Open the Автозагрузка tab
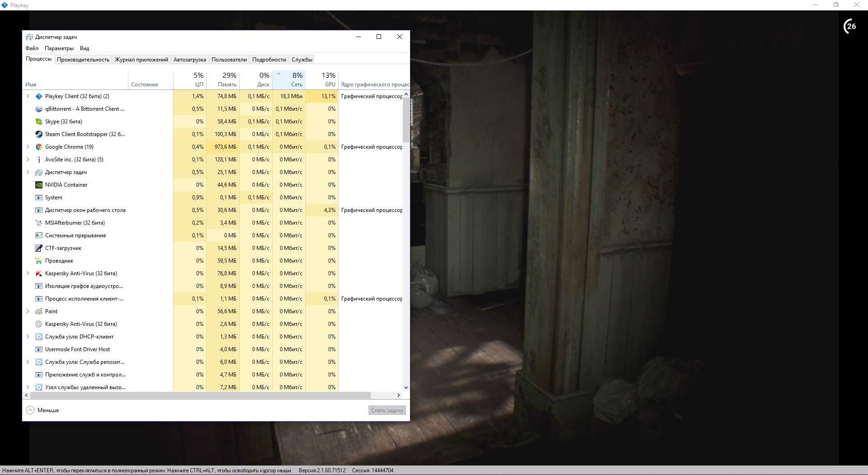The width and height of the screenshot is (868, 475). pyautogui.click(x=189, y=60)
